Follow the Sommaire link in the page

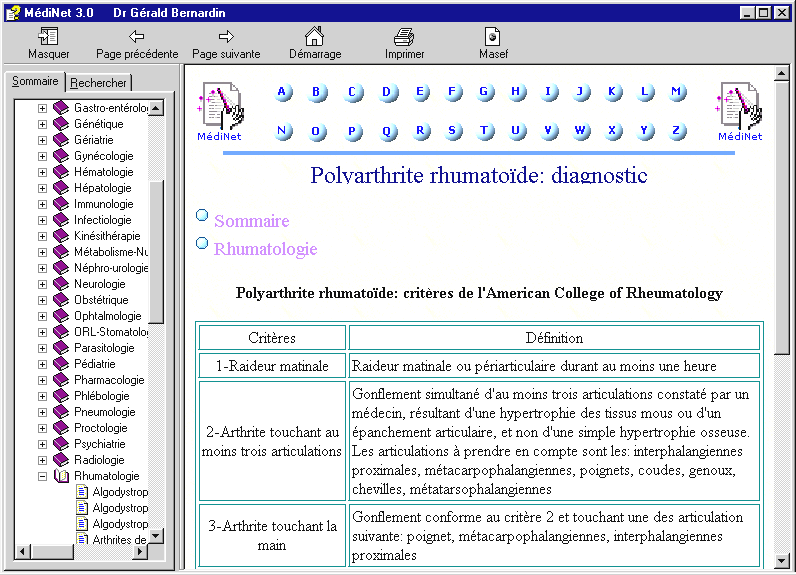(x=251, y=221)
